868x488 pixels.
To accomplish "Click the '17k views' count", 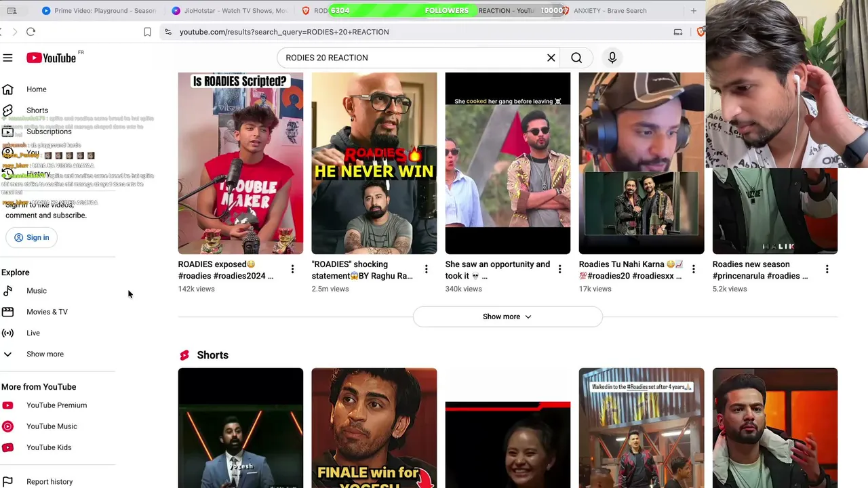I will [x=595, y=289].
